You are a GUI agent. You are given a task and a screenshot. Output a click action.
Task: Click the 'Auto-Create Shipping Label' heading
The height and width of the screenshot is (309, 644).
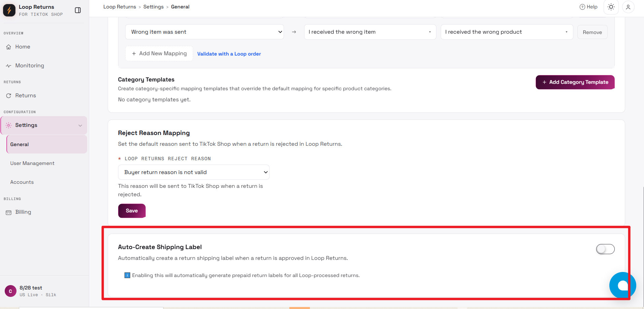click(160, 247)
